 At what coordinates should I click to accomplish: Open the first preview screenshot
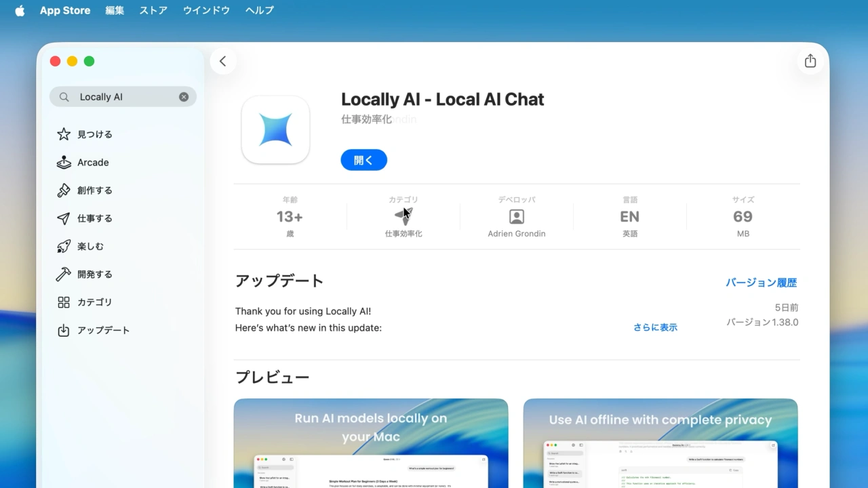pyautogui.click(x=370, y=444)
